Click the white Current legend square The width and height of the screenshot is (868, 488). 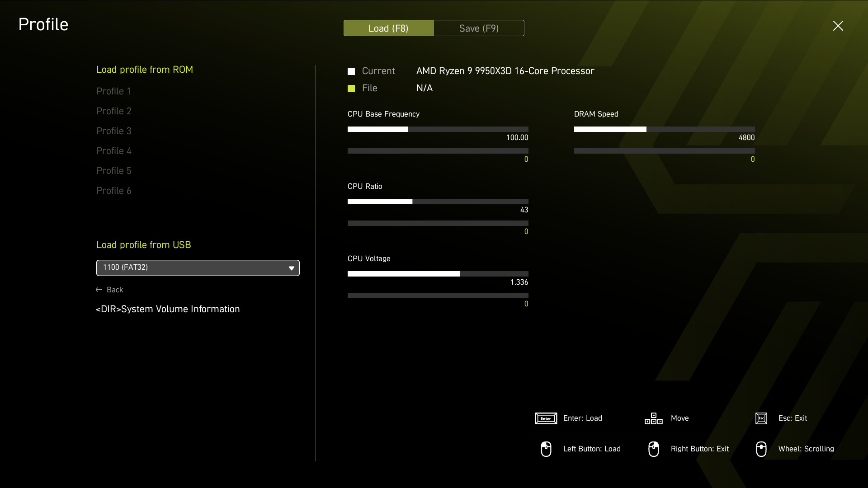click(351, 71)
